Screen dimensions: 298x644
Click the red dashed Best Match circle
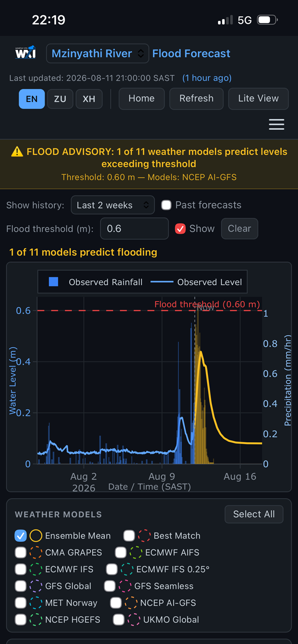click(x=144, y=536)
